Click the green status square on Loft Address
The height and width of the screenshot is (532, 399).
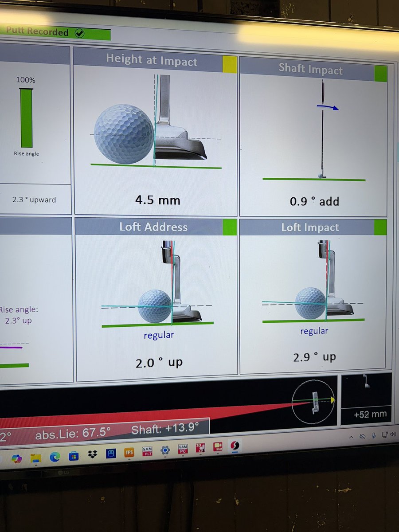(230, 227)
